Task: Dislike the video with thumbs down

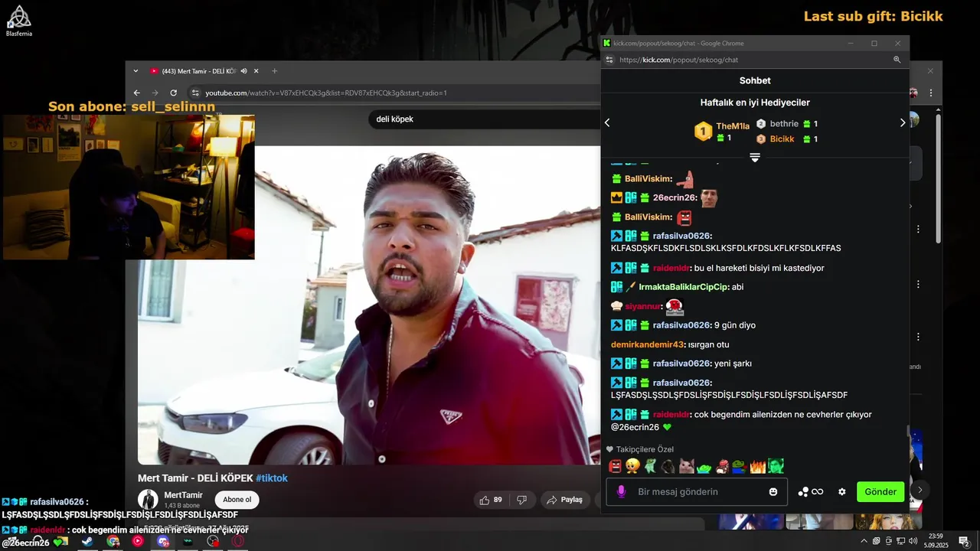Action: point(522,500)
